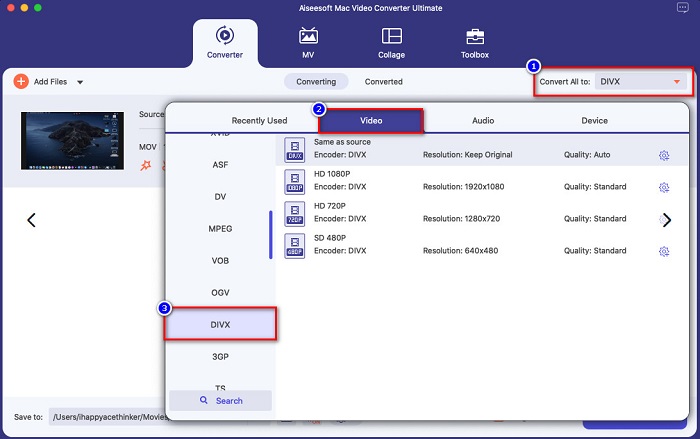700x439 pixels.
Task: Open the Collage section
Action: click(391, 42)
